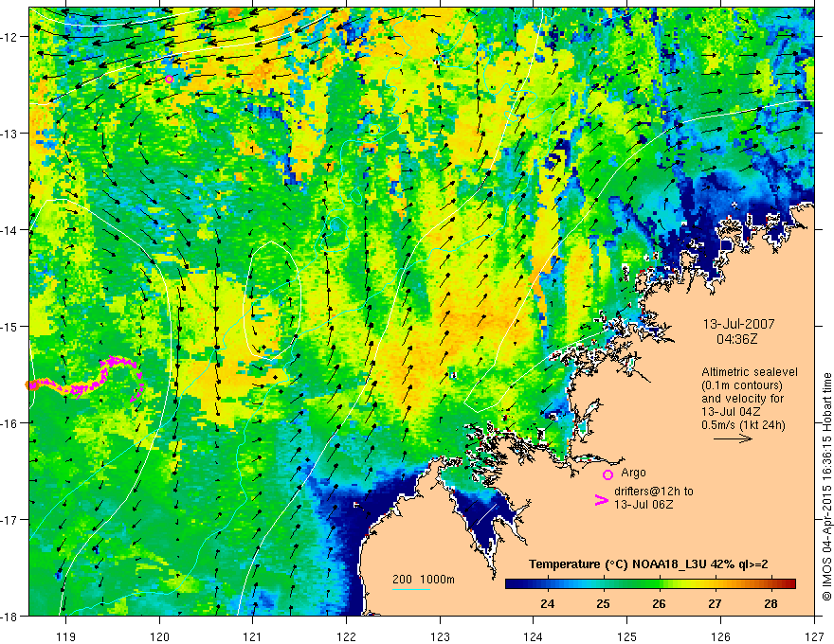Click the 'Temperature (°C) NOAA18_L3U 42% ql>=2' title
This screenshot has width=834, height=644.
648,564
